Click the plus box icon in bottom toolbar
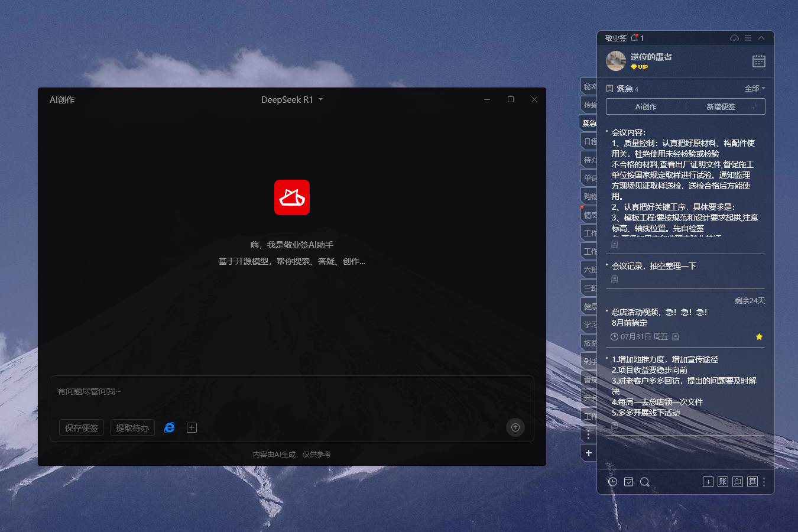This screenshot has width=798, height=532. [708, 482]
